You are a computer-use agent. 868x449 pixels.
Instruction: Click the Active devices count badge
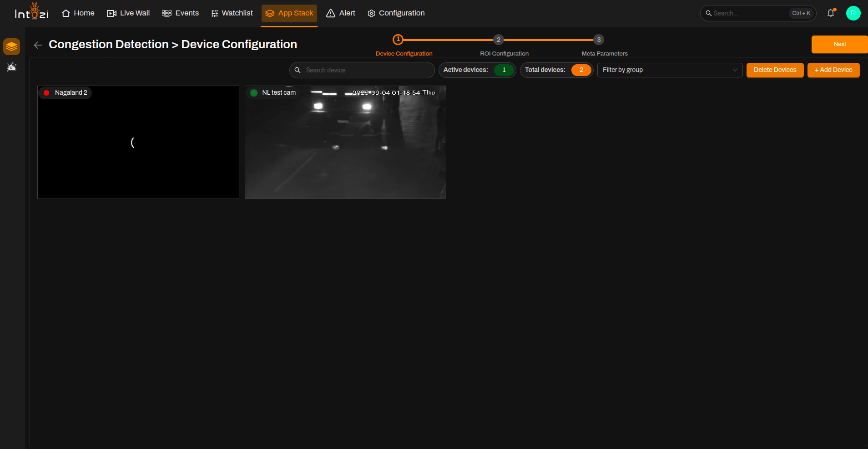coord(504,70)
